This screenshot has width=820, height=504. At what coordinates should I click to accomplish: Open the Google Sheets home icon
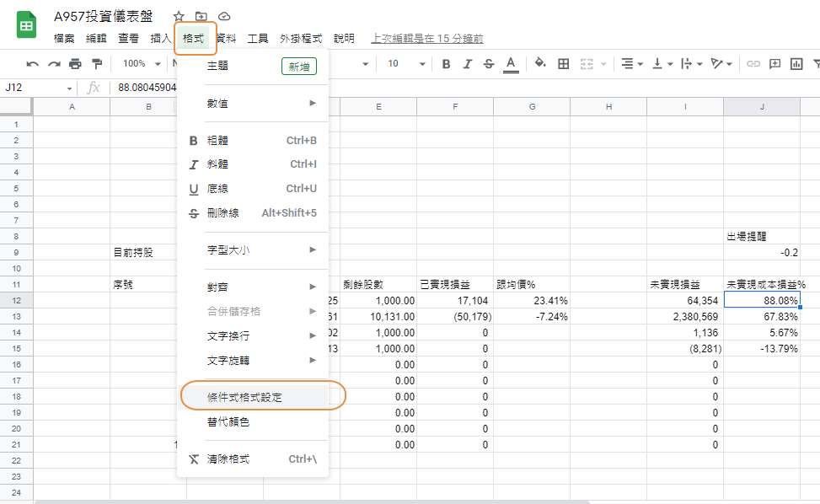coord(26,25)
